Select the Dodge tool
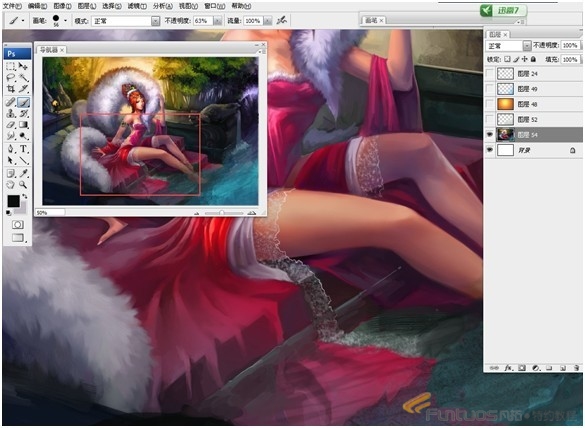Screen dimensions: 585x428 [24, 136]
